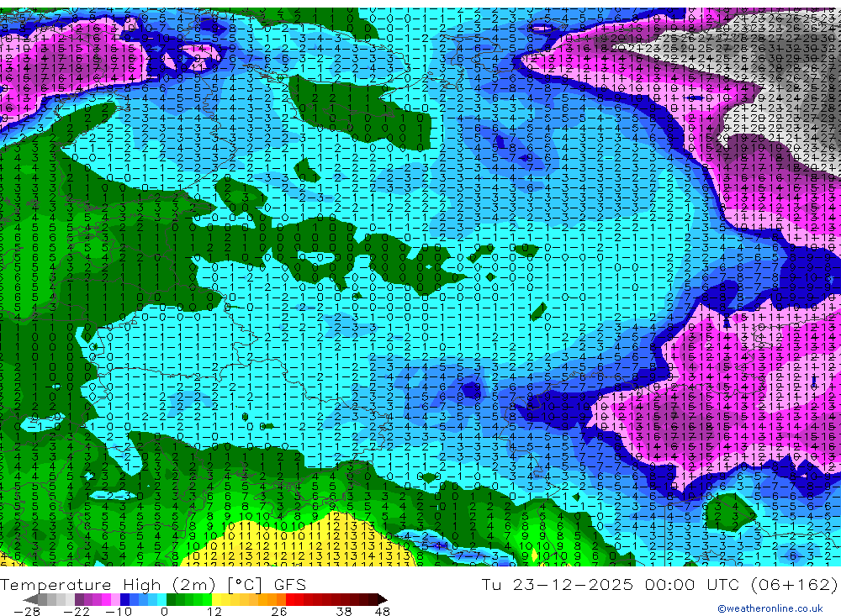The width and height of the screenshot is (841, 616).
Task: Click the grey left arrow of the color scale
Action: [x=30, y=600]
